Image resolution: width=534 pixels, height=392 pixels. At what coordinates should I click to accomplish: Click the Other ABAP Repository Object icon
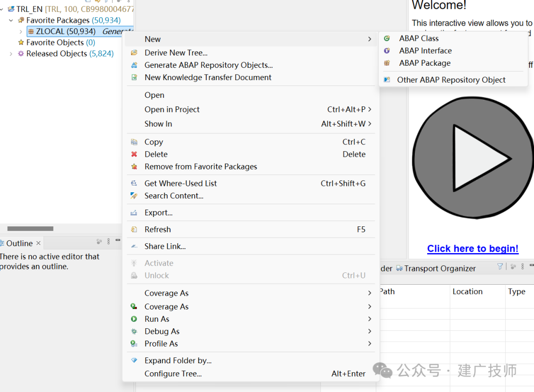pos(387,80)
